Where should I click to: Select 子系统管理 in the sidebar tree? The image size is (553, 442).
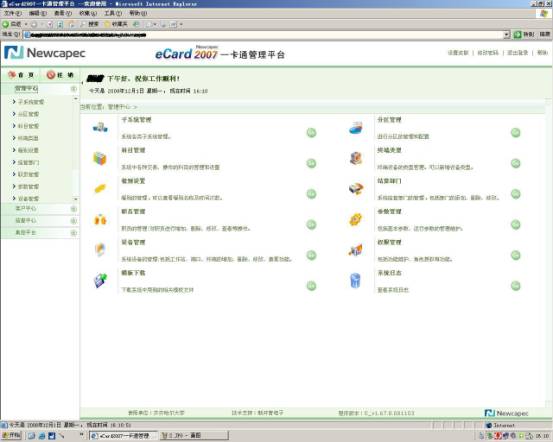point(31,102)
